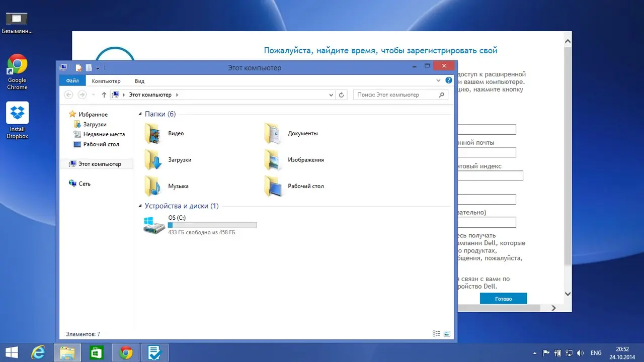This screenshot has height=362, width=644.
Task: Open the Windows Start button
Action: pyautogui.click(x=12, y=352)
